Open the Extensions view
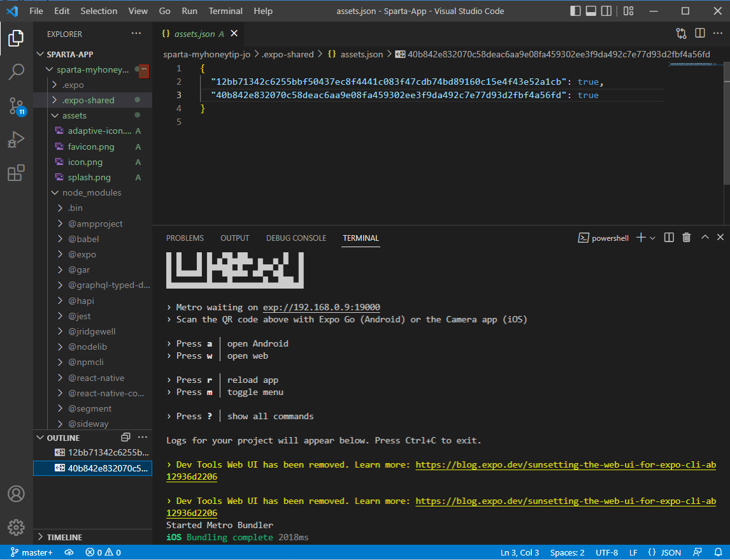Screen dimensions: 730x560 [17, 173]
